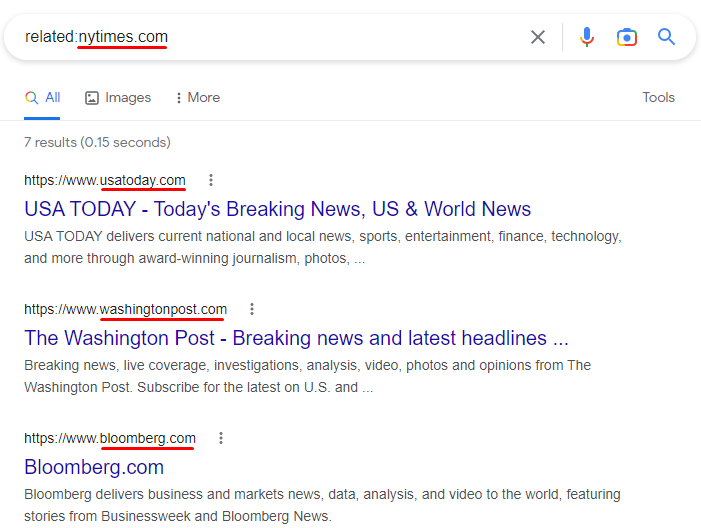Open three-dot menu beside usatoday.com result
This screenshot has height=528, width=701.
click(210, 180)
